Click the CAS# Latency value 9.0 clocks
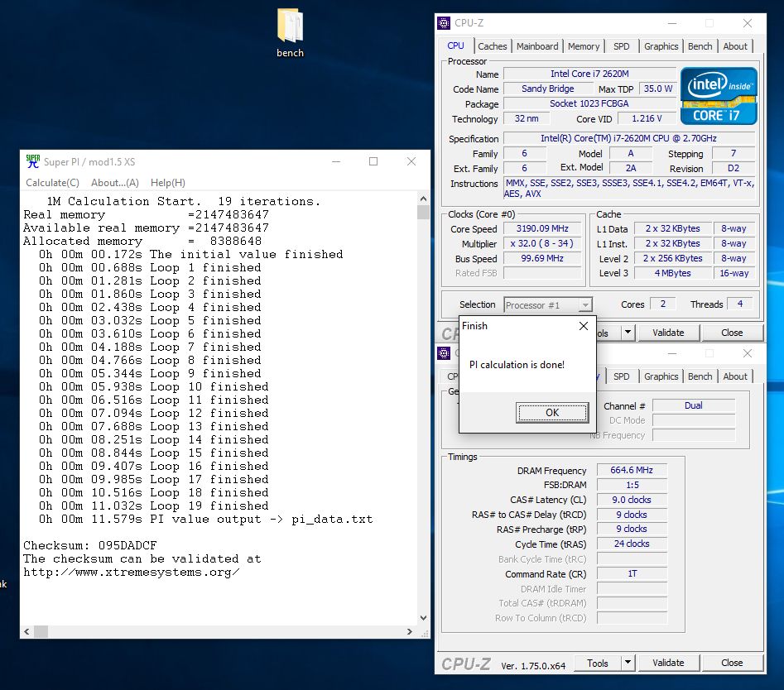Screen dimensions: 784x690 tap(632, 501)
